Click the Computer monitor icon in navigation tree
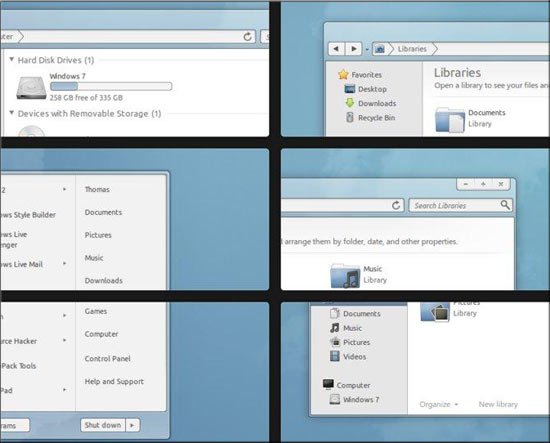The height and width of the screenshot is (443, 550). click(x=328, y=384)
